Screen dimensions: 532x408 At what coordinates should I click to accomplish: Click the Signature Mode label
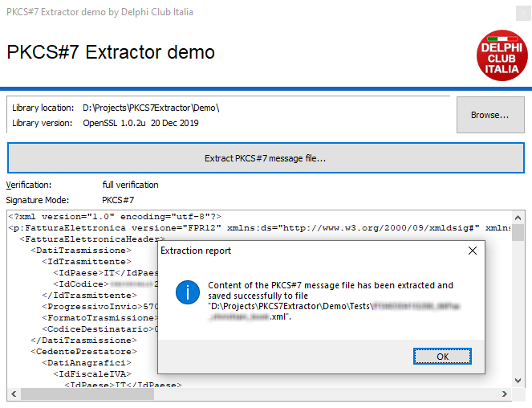(x=38, y=200)
